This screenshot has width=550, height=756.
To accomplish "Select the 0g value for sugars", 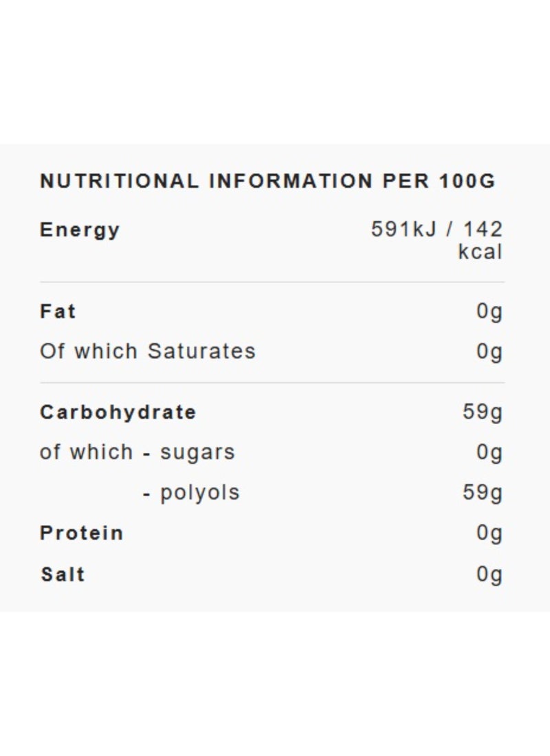I will (489, 452).
